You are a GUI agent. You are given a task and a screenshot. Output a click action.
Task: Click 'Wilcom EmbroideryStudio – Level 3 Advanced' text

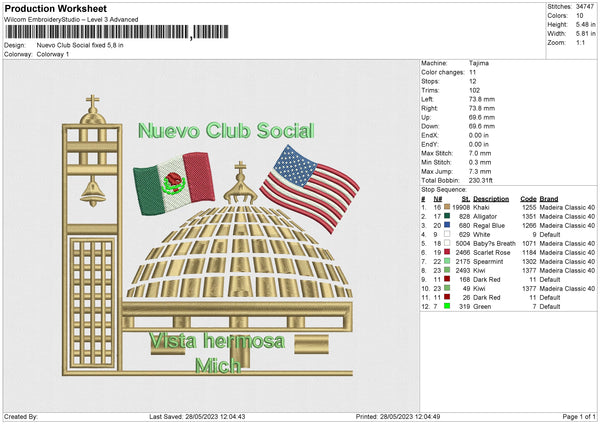[71, 20]
